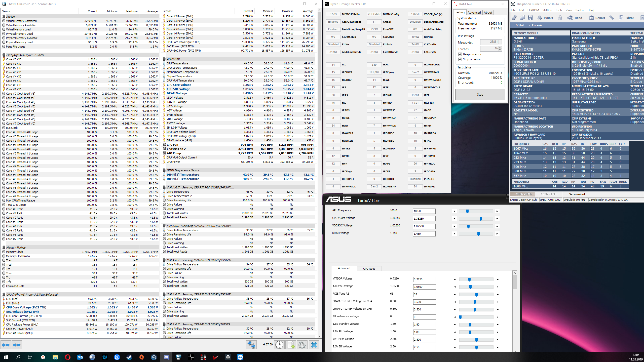
Task: Click the HWiNFO logging sheet icon
Action: (291, 345)
